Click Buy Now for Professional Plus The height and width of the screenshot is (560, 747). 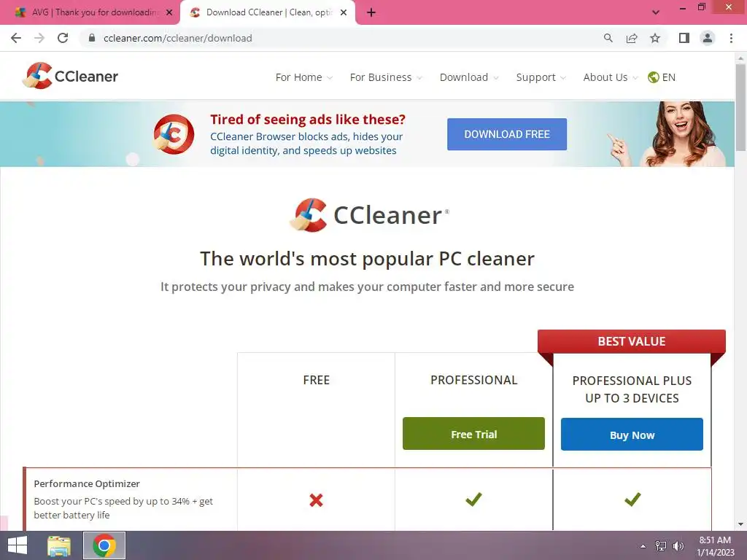click(x=632, y=435)
